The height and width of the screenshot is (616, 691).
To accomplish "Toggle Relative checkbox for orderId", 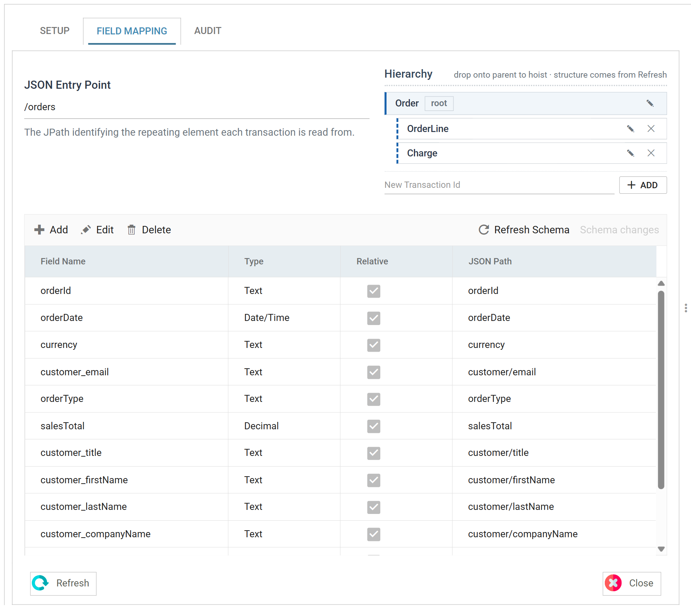I will pos(374,291).
